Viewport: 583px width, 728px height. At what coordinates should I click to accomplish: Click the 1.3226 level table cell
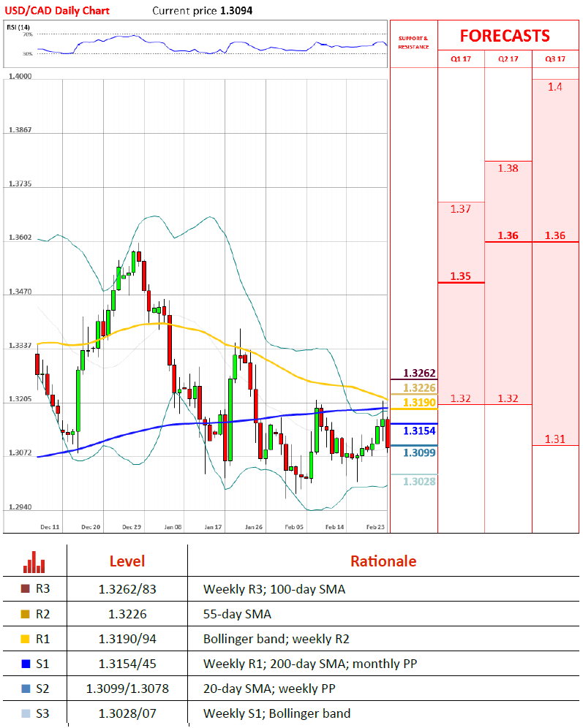click(x=127, y=614)
